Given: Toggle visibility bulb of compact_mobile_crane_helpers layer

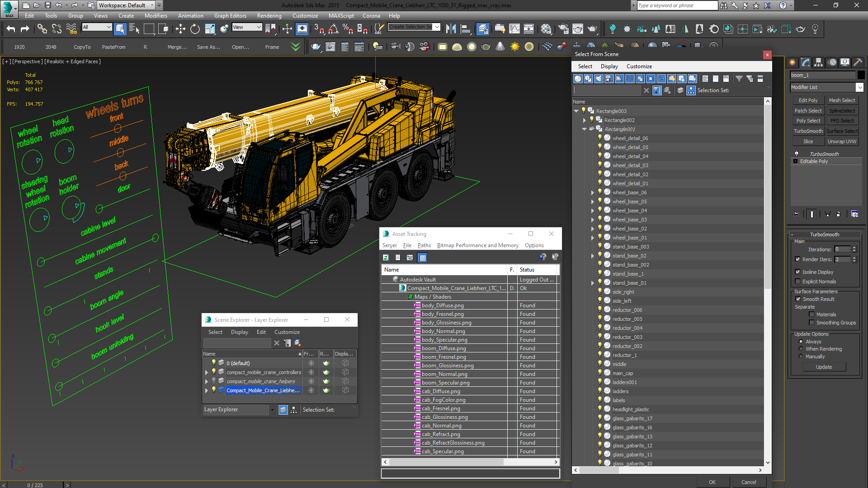Looking at the screenshot, I should click(x=214, y=381).
